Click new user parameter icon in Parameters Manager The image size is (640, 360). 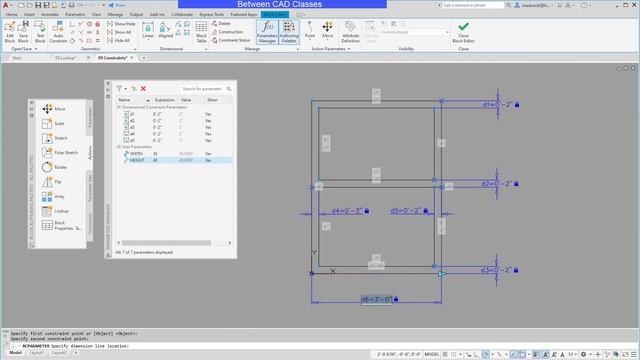tap(134, 89)
